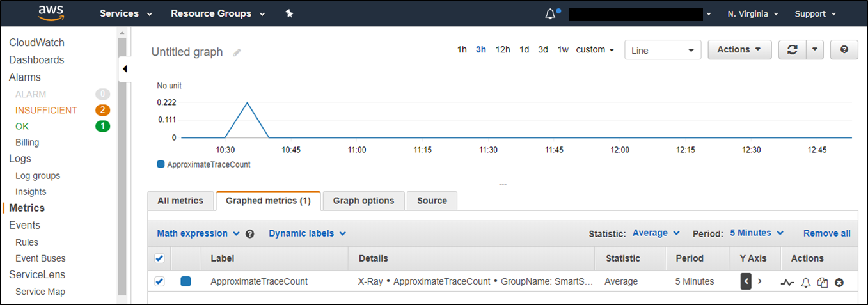Move the metric to the right Y axis
Screen dimensions: 868x305
coord(760,281)
